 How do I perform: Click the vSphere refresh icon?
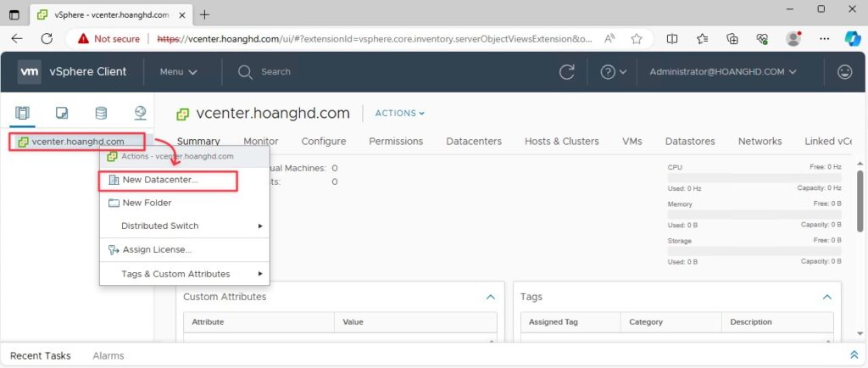567,72
